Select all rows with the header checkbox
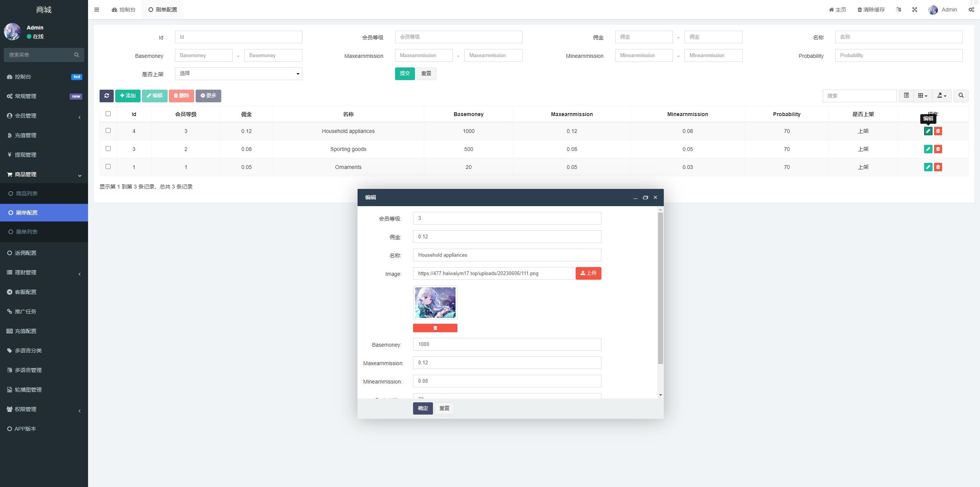Viewport: 980px width, 487px height. [x=108, y=114]
